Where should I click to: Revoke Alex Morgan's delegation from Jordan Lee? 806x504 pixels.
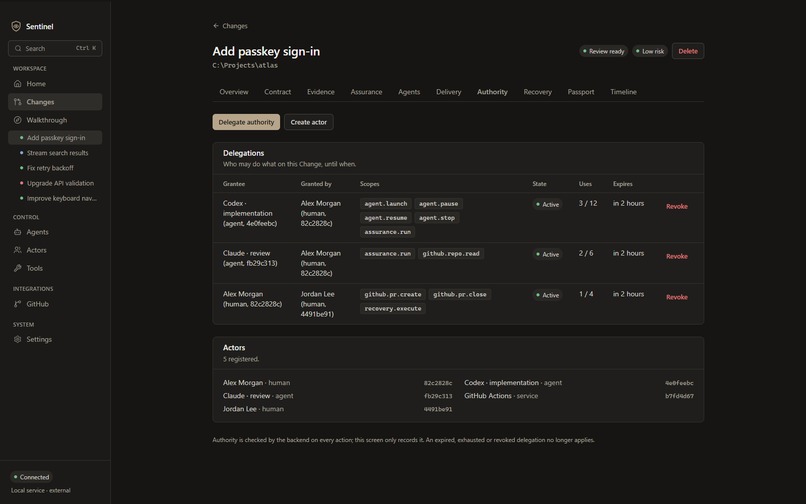click(676, 297)
